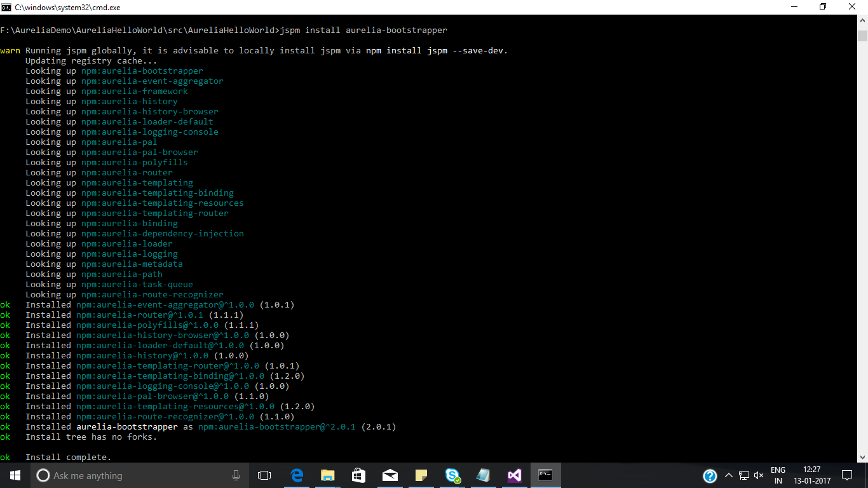
Task: Close the cmd.exe window
Action: tap(852, 7)
